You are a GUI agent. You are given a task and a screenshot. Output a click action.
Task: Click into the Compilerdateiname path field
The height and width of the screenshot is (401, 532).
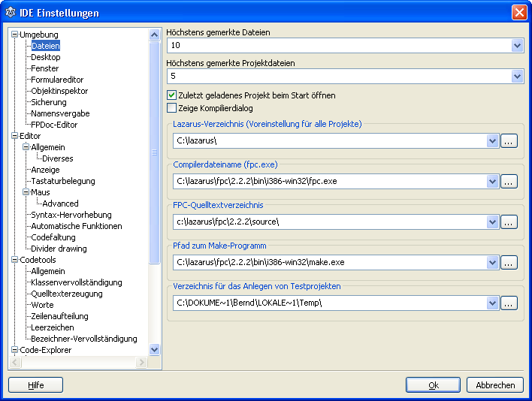click(x=329, y=181)
